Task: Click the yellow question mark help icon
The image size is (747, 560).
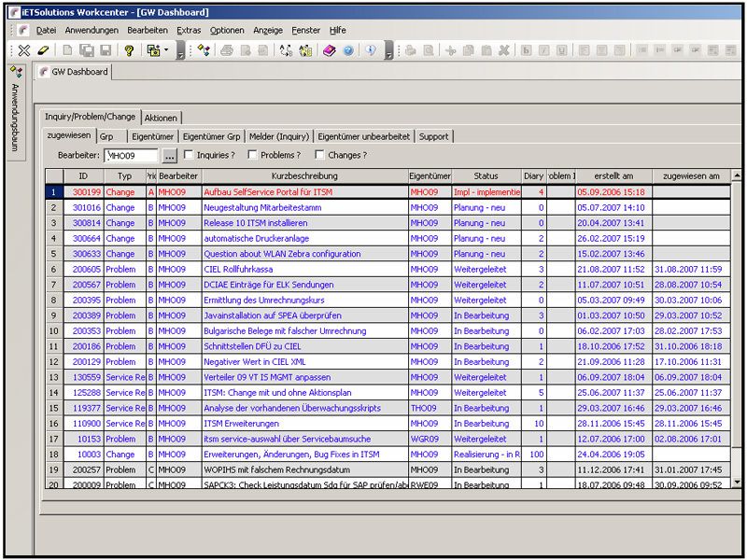Action: (129, 50)
